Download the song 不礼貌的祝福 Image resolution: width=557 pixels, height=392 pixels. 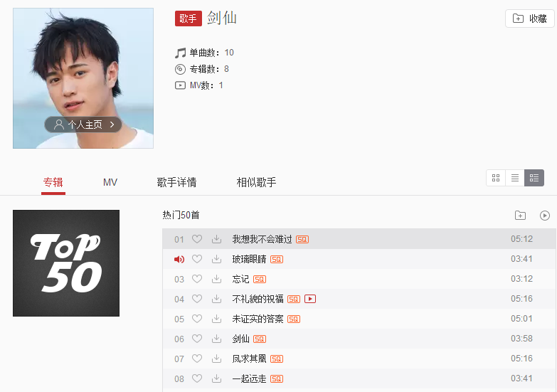click(216, 299)
